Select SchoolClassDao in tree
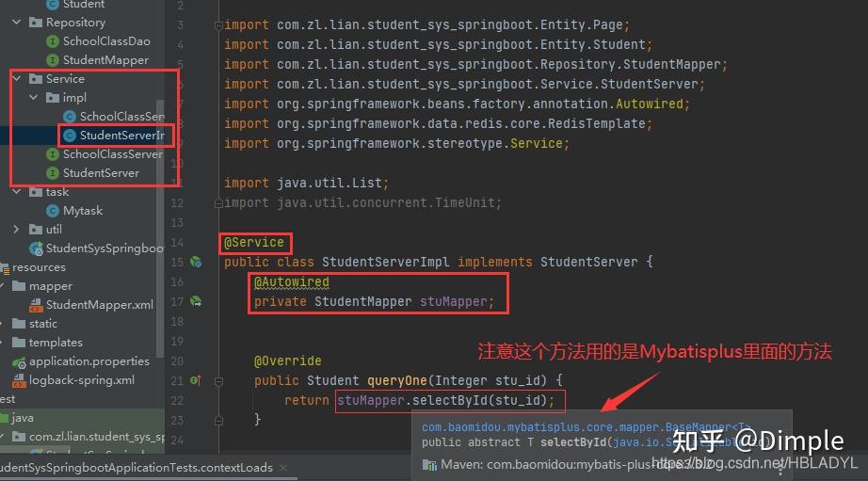Image resolution: width=868 pixels, height=481 pixels. 106,41
